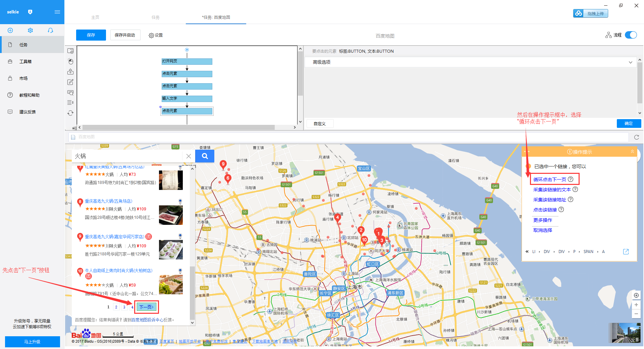Click the refresh icon beside the URL bar
Screen dimensions: 644x349
click(x=636, y=137)
